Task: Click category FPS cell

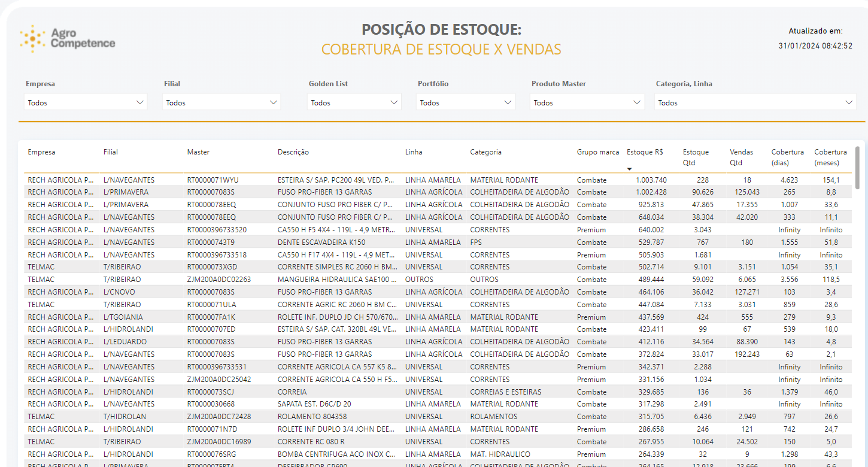Action: coord(476,242)
